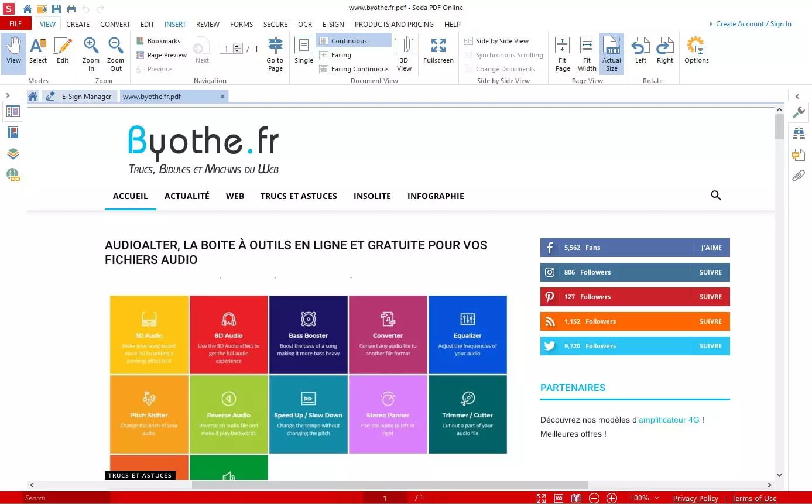This screenshot has width=812, height=504.
Task: Enter Fullscreen mode
Action: [x=438, y=52]
